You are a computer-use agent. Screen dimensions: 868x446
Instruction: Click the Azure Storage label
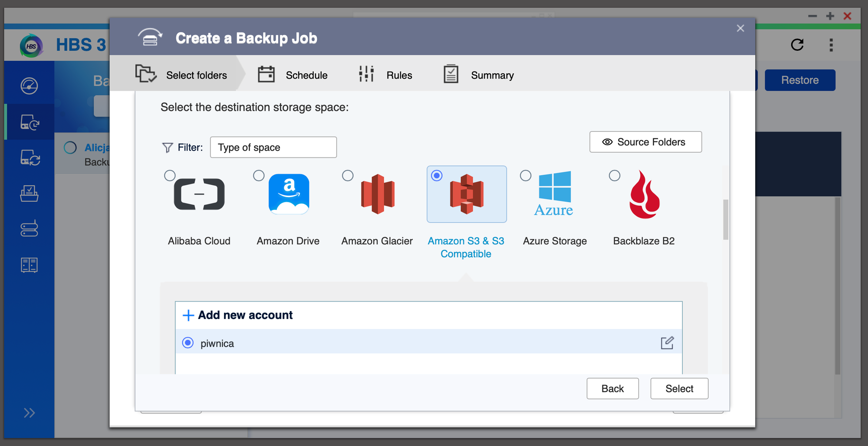555,241
